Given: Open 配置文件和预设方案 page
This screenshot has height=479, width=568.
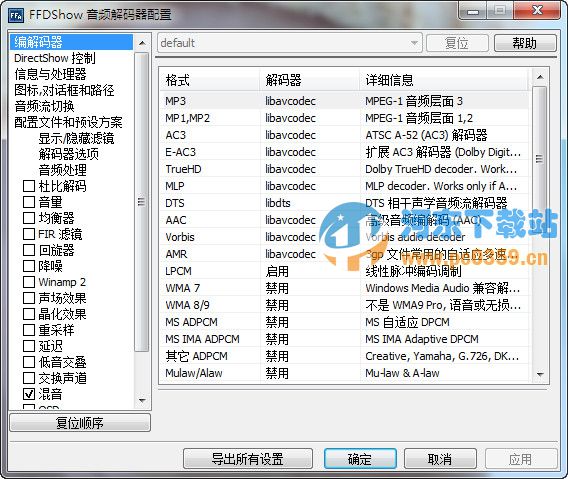Looking at the screenshot, I should point(68,122).
